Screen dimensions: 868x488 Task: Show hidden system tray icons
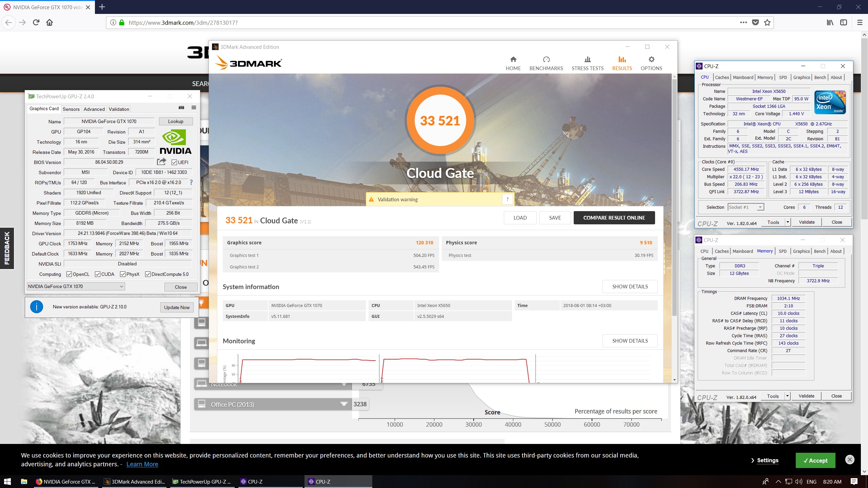click(x=778, y=482)
